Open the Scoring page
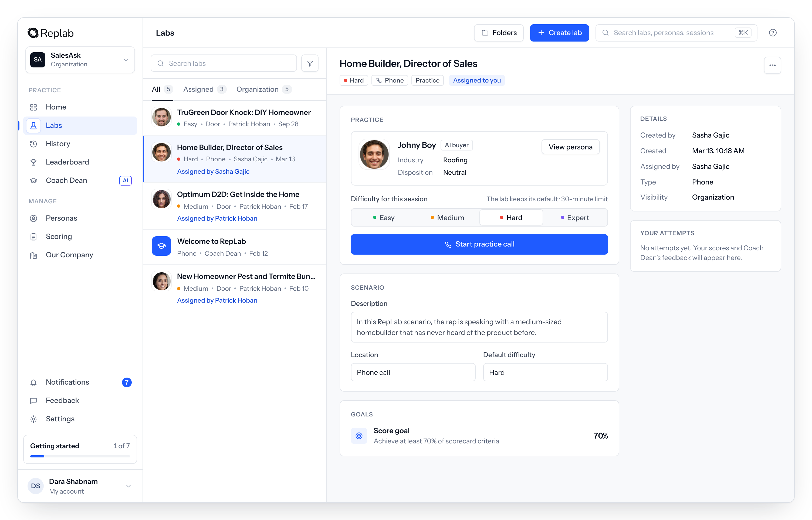 [x=80, y=236]
